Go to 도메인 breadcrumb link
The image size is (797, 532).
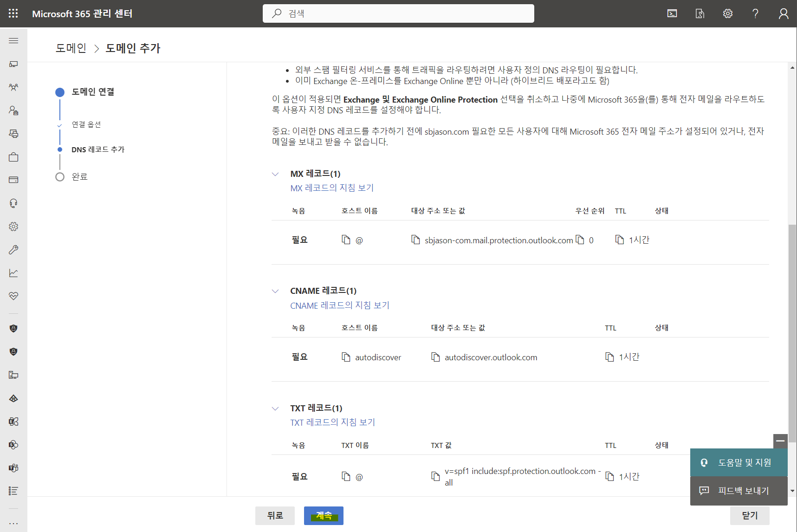(71, 48)
